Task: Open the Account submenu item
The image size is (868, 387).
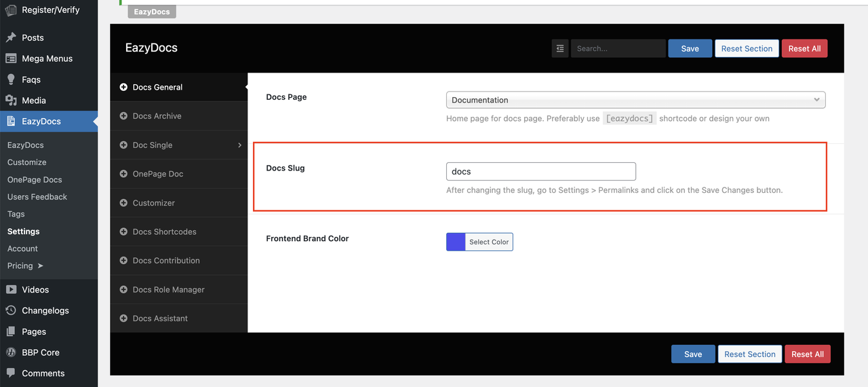Action: pos(22,248)
